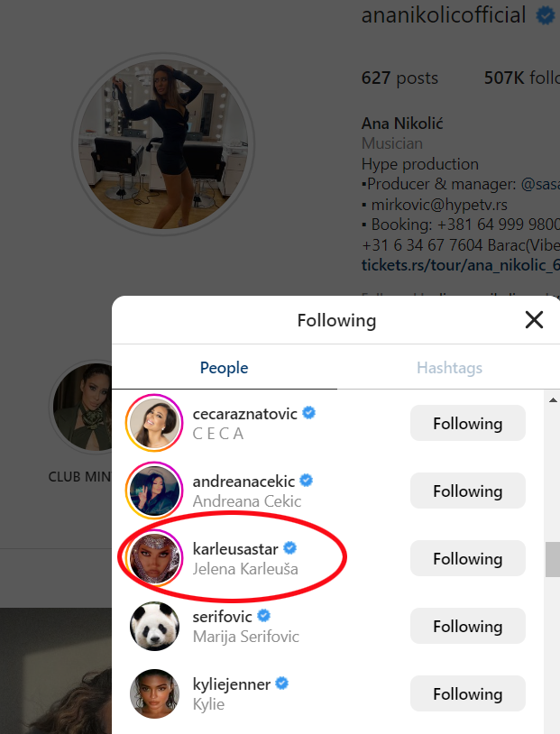This screenshot has height=734, width=560.
Task: Close the Following dialog
Action: pos(534,320)
